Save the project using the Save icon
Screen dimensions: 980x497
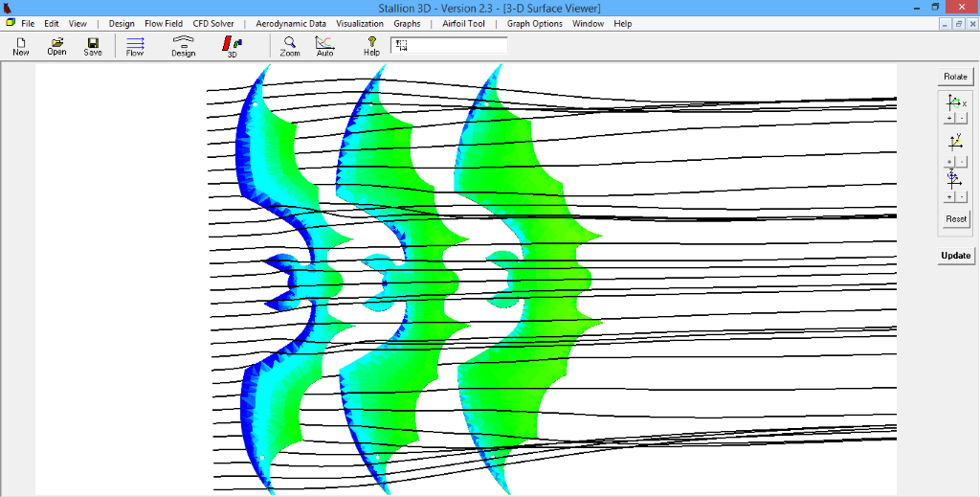coord(93,47)
